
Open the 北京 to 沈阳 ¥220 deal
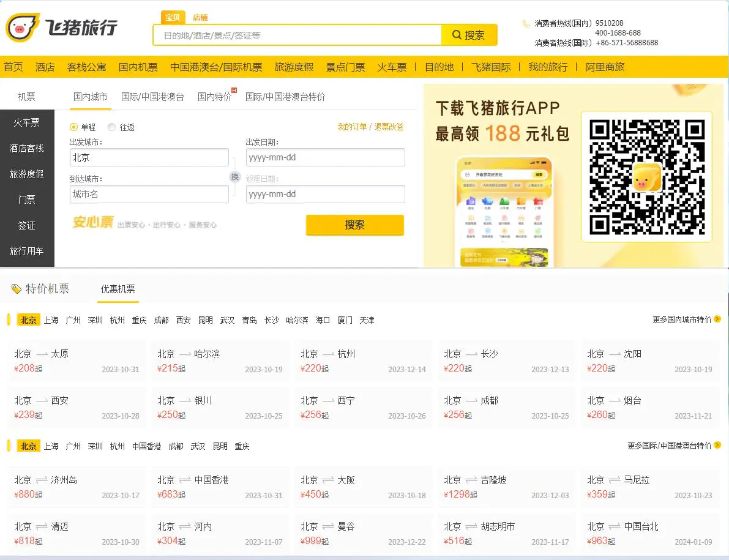click(x=650, y=361)
